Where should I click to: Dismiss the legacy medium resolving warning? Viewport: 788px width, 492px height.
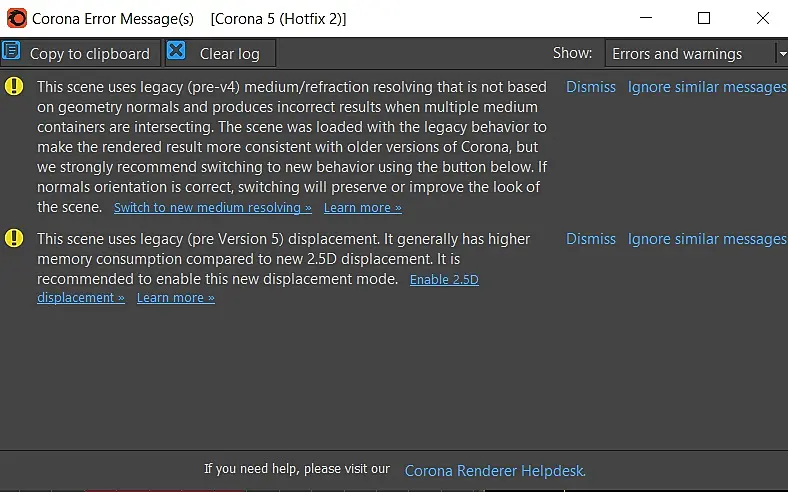pos(591,87)
